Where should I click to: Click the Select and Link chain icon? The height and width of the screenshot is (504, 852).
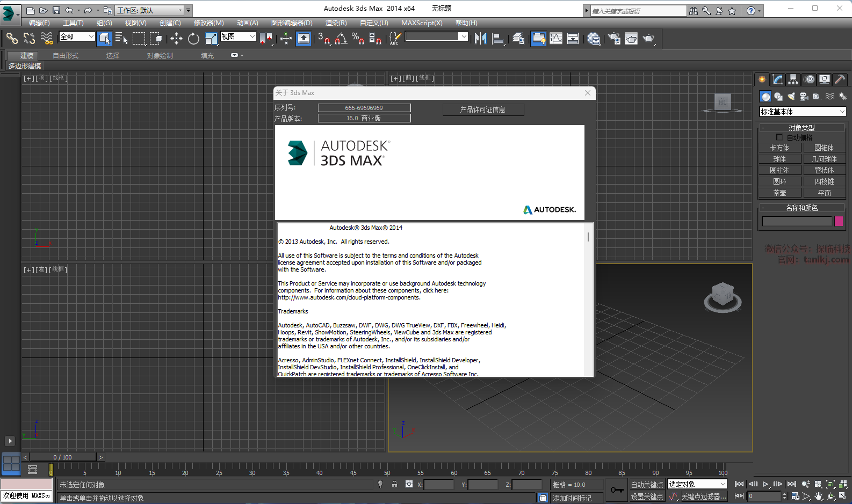[x=12, y=38]
